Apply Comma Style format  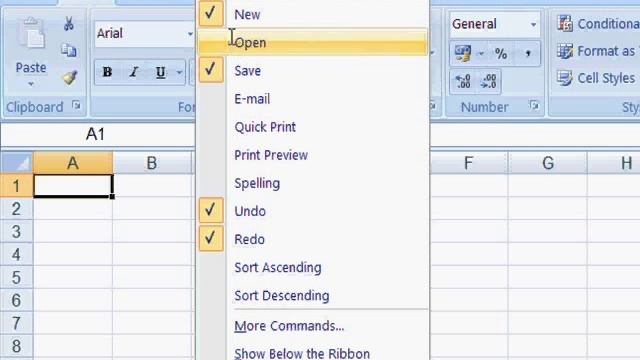point(528,53)
